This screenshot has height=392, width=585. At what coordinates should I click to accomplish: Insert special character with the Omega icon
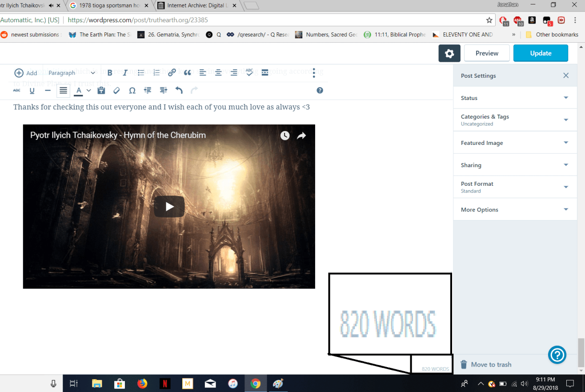point(132,91)
